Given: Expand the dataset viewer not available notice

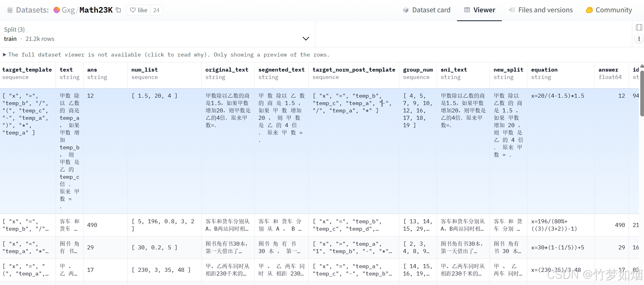Looking at the screenshot, I should [5, 55].
